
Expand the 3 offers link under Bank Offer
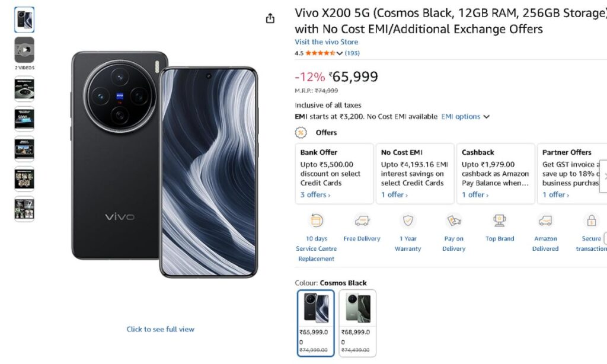click(x=315, y=195)
